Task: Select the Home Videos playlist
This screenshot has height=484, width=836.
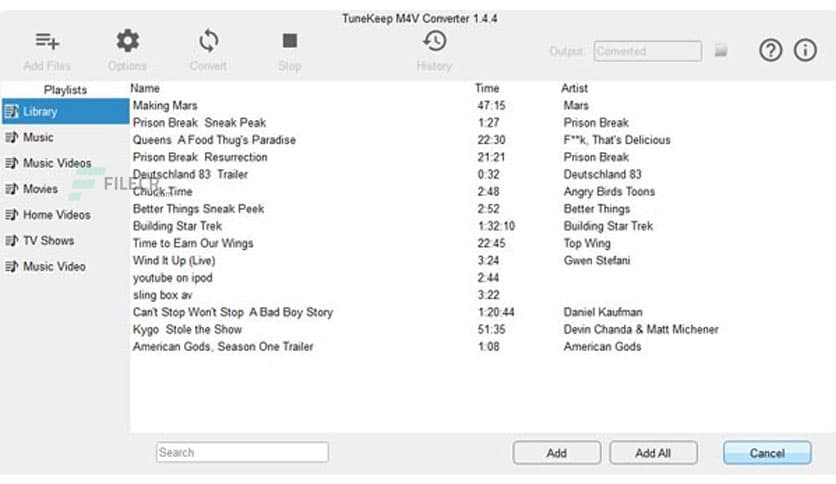Action: pos(65,215)
